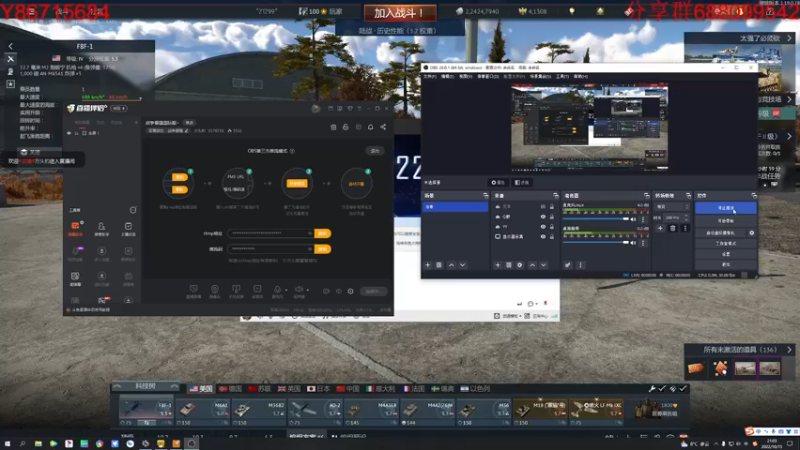Open 帮助 menu in OBS
Screen dimensions: 800x450
click(581, 77)
